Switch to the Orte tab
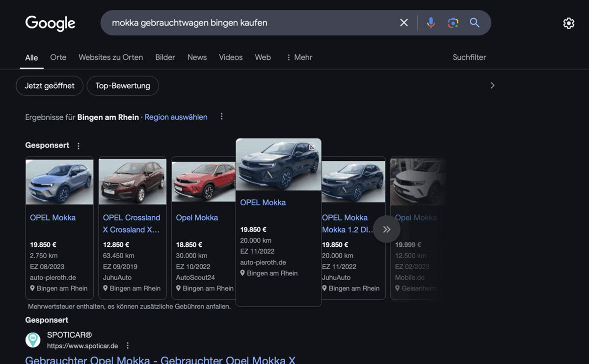 pyautogui.click(x=58, y=57)
